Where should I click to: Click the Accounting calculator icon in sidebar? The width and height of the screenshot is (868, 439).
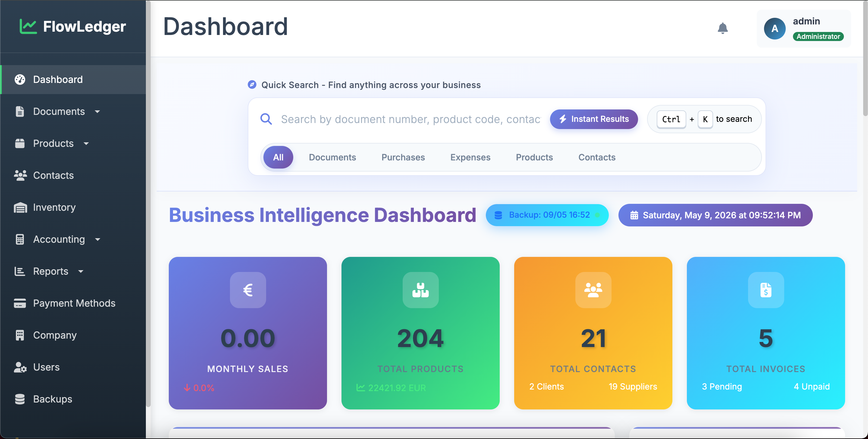coord(20,239)
